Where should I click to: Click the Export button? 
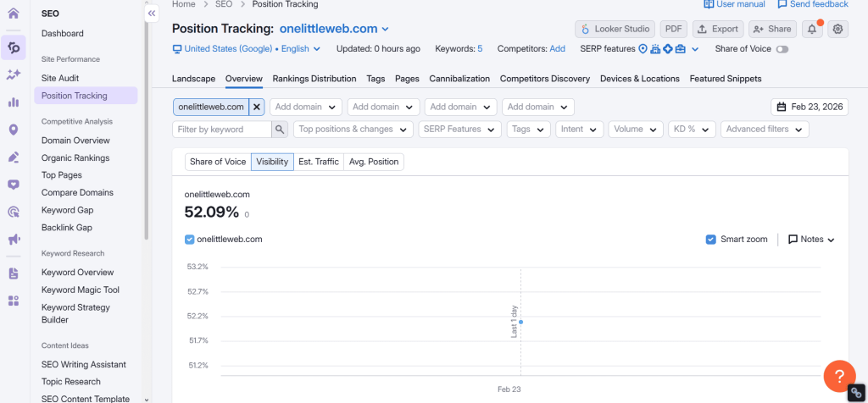[717, 29]
